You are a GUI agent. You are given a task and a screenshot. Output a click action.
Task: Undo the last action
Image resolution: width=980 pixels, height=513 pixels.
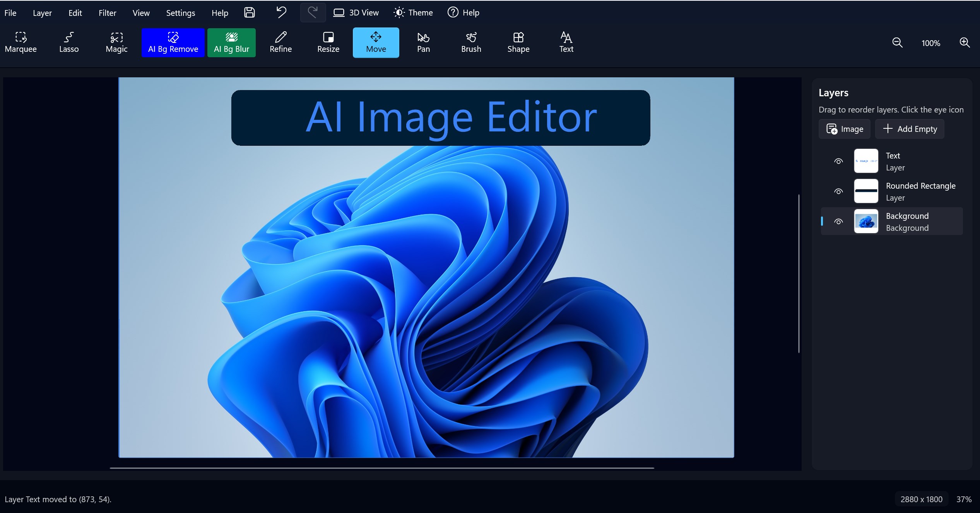[x=281, y=13]
